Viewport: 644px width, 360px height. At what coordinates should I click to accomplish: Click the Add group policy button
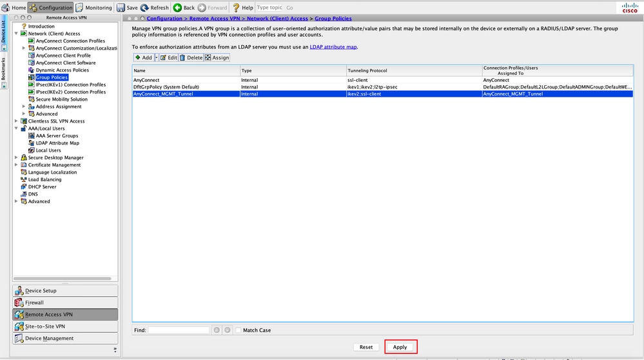(x=144, y=57)
